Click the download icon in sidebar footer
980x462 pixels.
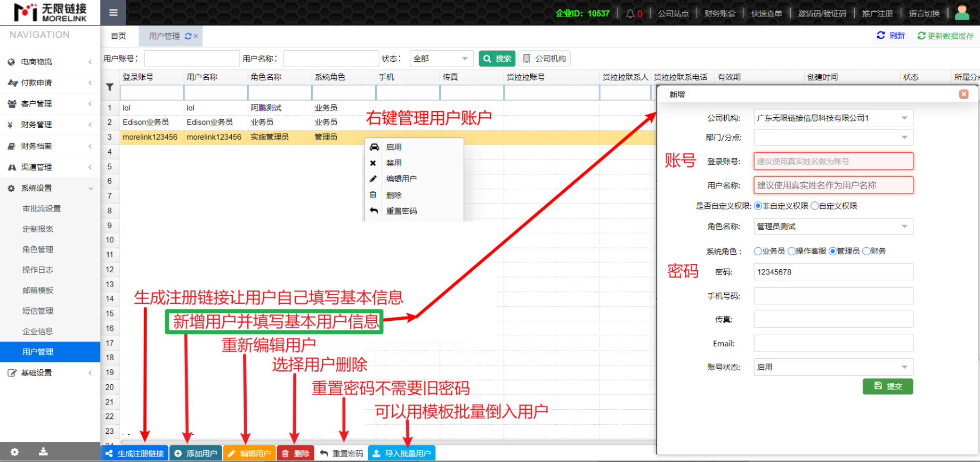[43, 452]
